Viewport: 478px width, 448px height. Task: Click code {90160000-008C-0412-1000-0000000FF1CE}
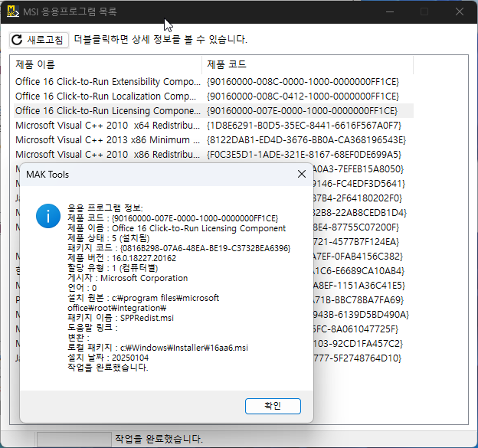click(303, 96)
